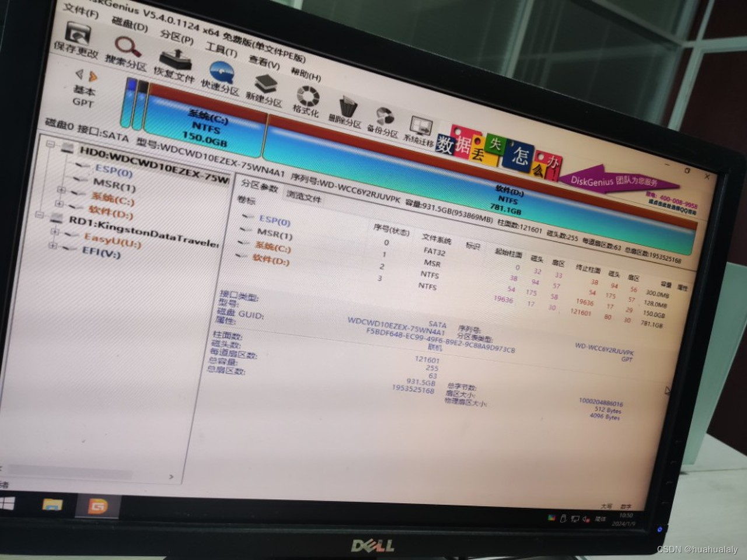Select 软件(D:) in the disk tree
Screen dimensions: 747x560
pos(111,212)
